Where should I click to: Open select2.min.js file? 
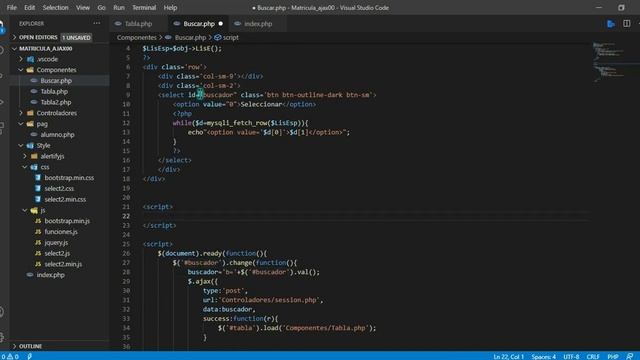pos(63,264)
